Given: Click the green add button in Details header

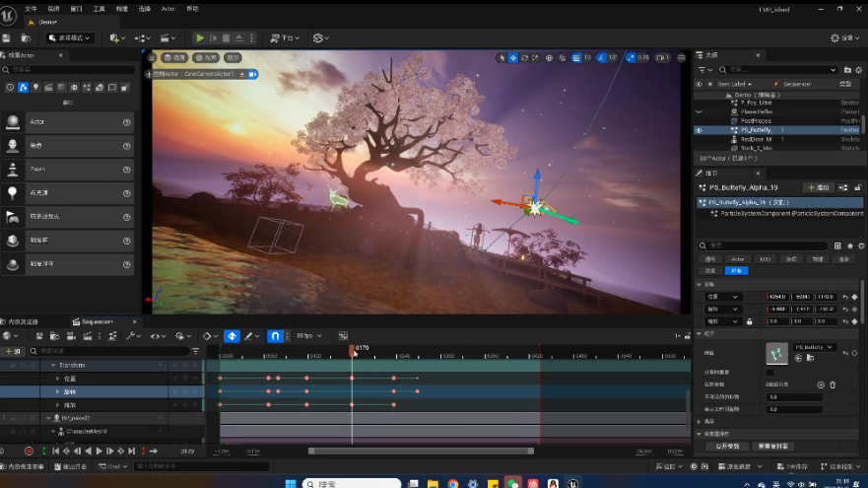Looking at the screenshot, I should click(818, 187).
